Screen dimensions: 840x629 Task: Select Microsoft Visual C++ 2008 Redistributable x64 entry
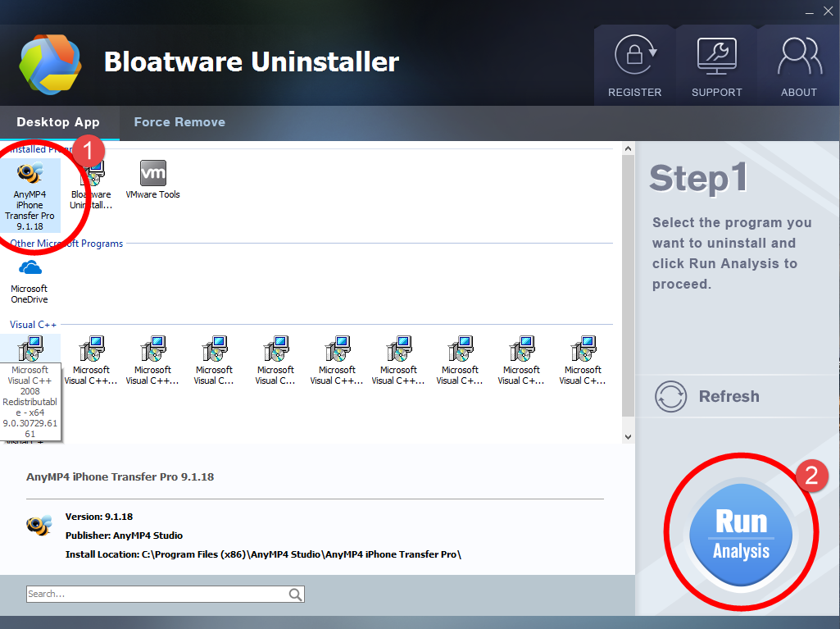pyautogui.click(x=30, y=386)
